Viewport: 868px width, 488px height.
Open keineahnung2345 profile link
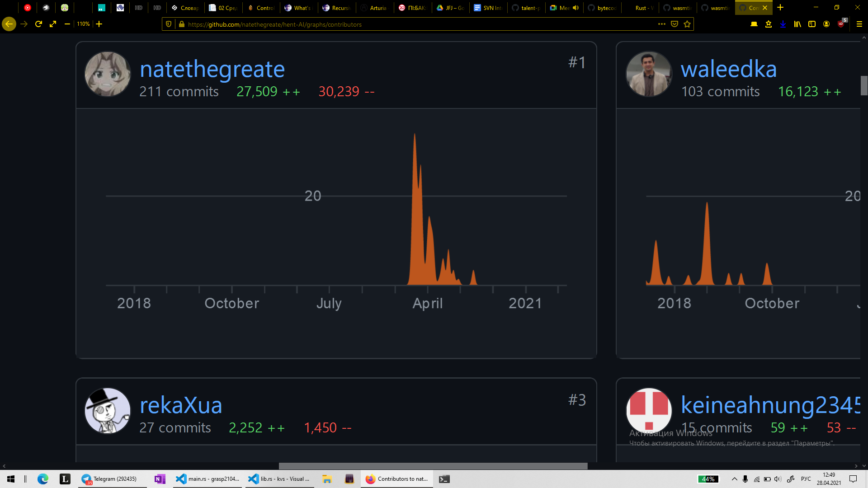point(770,405)
